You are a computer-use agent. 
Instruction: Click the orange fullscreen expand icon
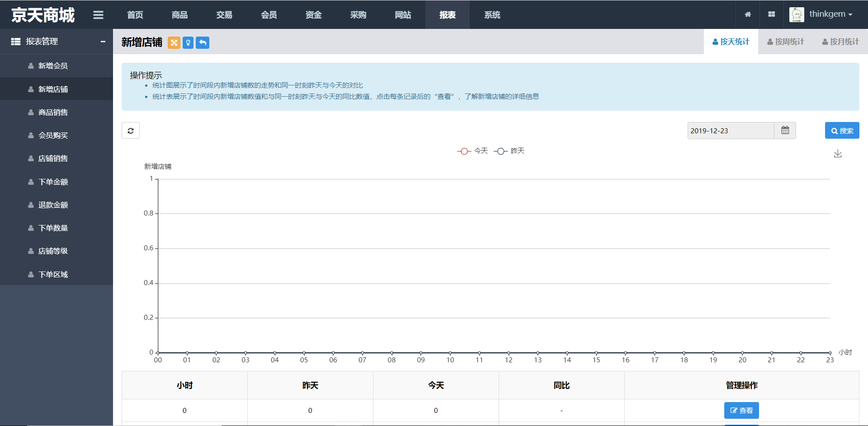[x=174, y=42]
